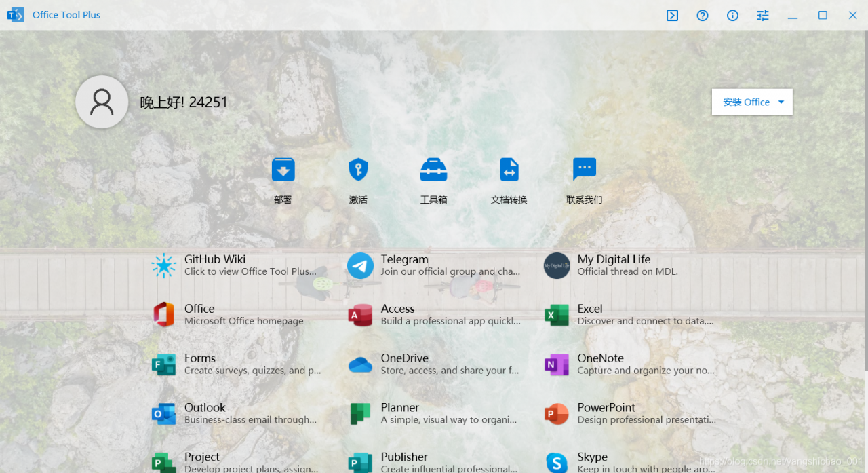Open the Telegram link title

tap(405, 259)
